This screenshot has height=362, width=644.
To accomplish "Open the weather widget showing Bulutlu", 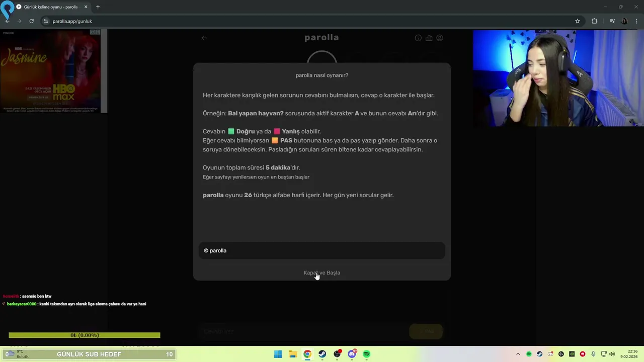I will point(18,354).
